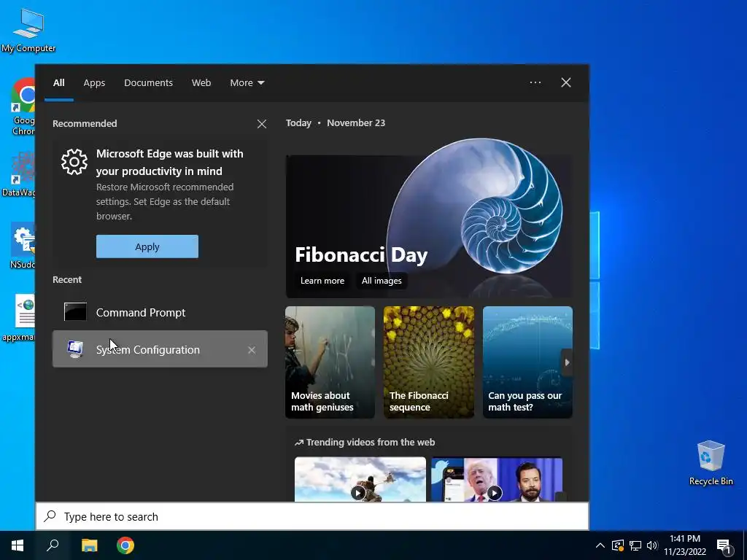The width and height of the screenshot is (747, 560).
Task: Close the search panel with the X
Action: point(566,82)
